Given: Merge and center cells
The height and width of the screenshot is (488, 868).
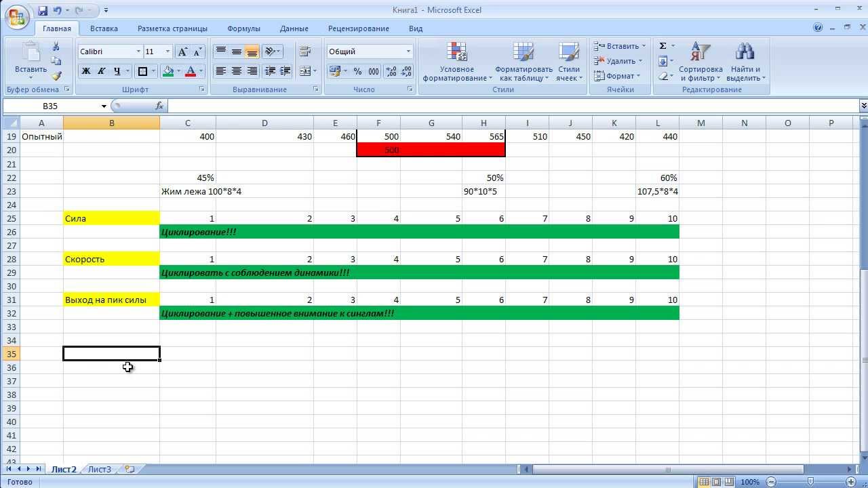Looking at the screenshot, I should (x=304, y=71).
